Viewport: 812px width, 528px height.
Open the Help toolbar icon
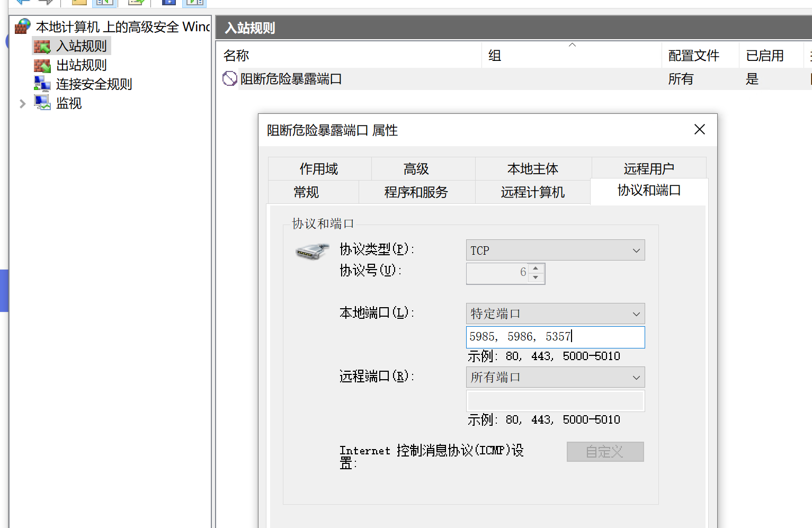tap(169, 3)
